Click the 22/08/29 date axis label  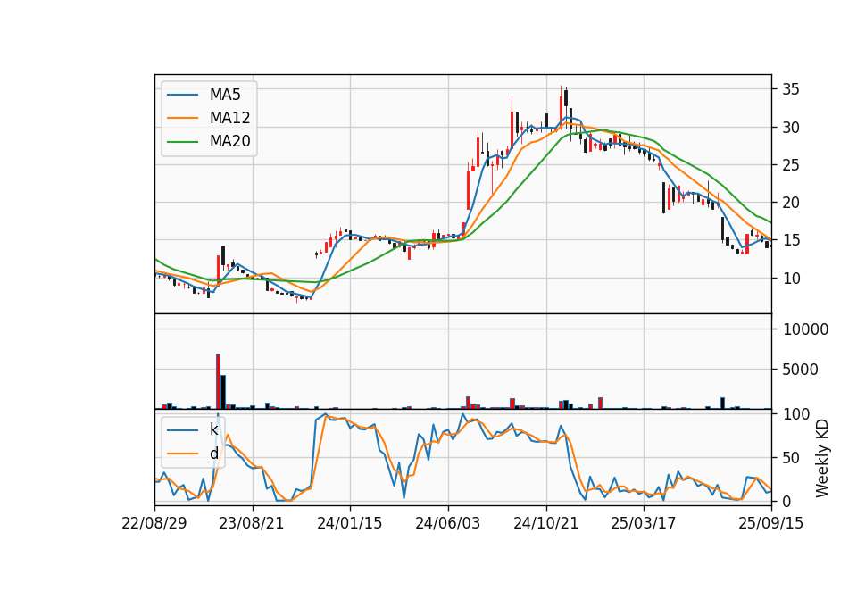[x=154, y=523]
